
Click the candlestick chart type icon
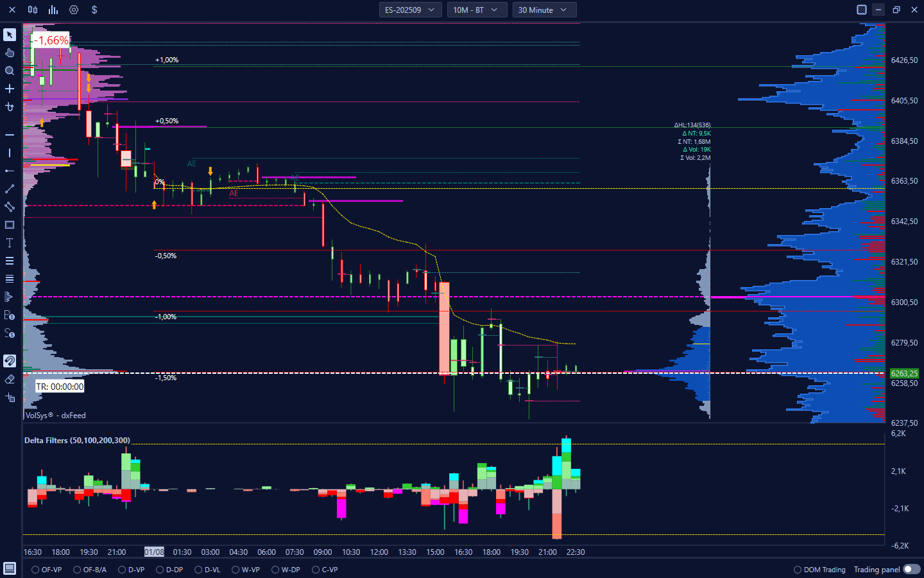33,10
